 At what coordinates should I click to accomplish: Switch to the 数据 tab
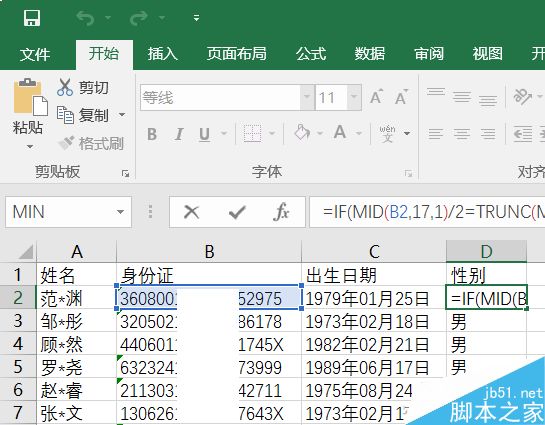pyautogui.click(x=370, y=54)
